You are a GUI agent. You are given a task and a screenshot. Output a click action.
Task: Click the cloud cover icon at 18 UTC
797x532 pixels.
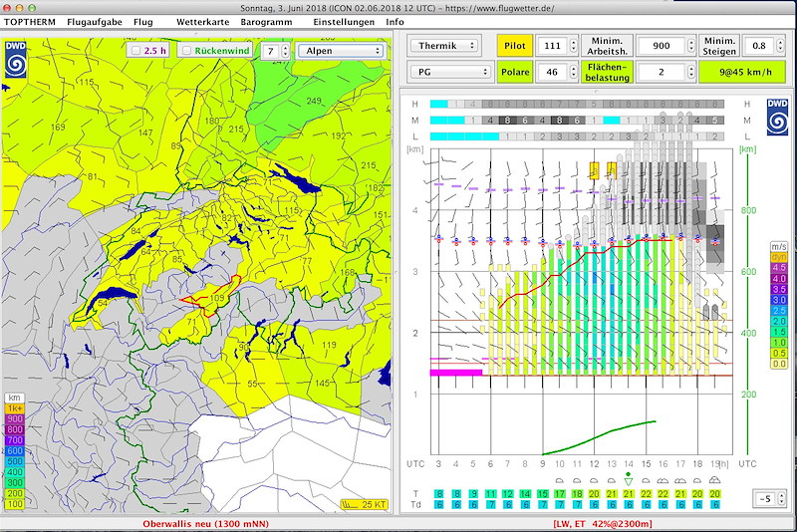[697, 480]
